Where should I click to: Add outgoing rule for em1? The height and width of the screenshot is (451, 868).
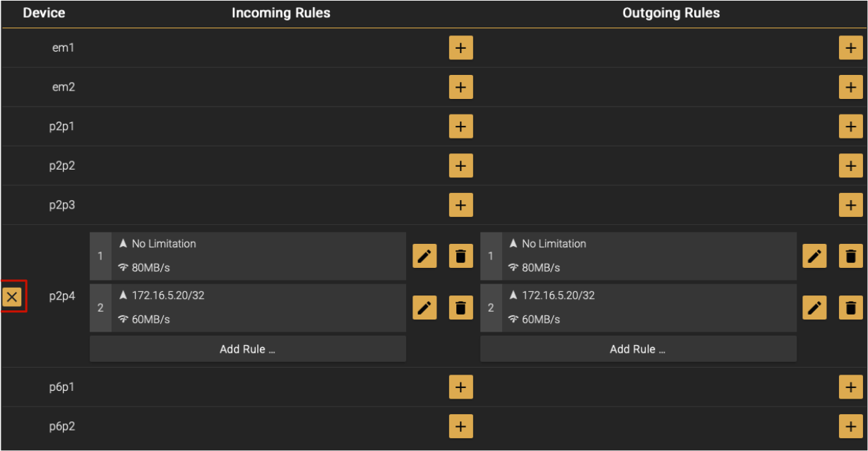[x=850, y=48]
